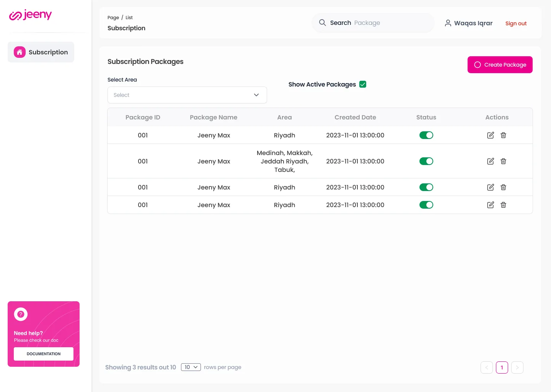This screenshot has width=551, height=392.
Task: Click the Need help? text
Action: (28, 333)
